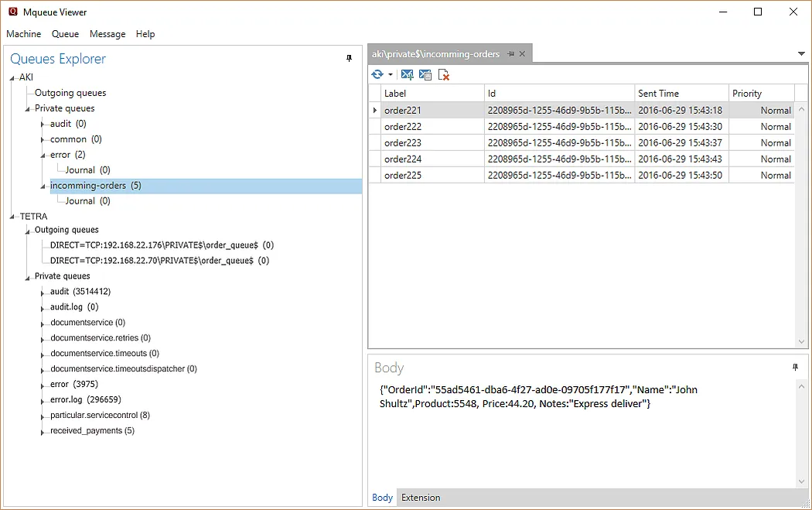Viewport: 812px width, 510px height.
Task: Switch to the Extension tab
Action: pos(421,498)
